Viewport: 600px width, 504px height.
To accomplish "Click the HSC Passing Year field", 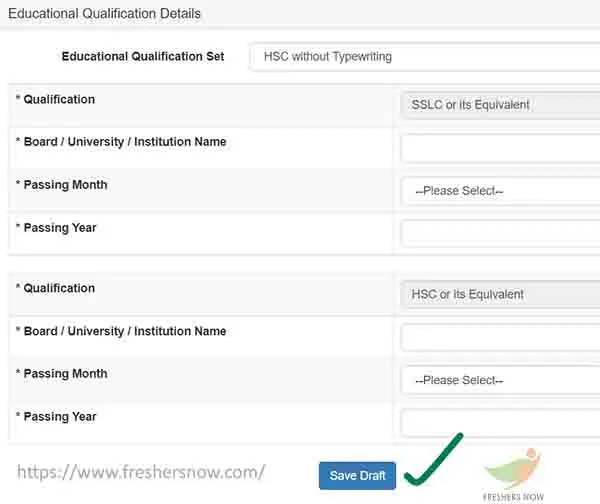I will (x=501, y=423).
